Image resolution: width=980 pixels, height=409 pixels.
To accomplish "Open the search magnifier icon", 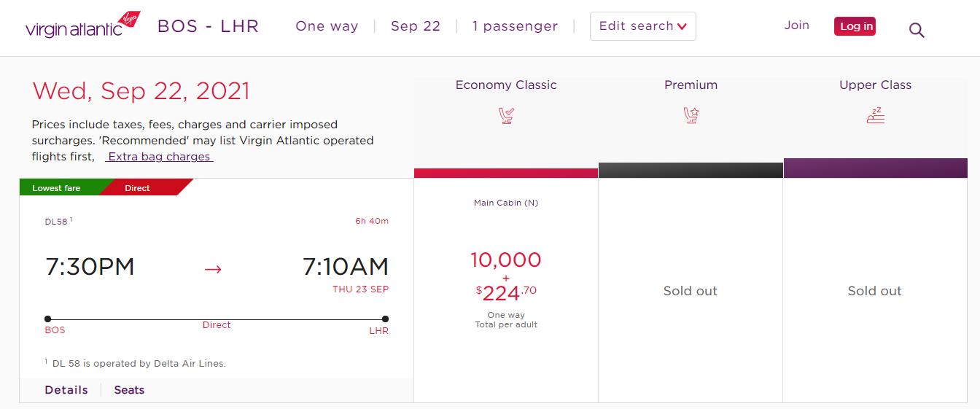I will pos(917,30).
